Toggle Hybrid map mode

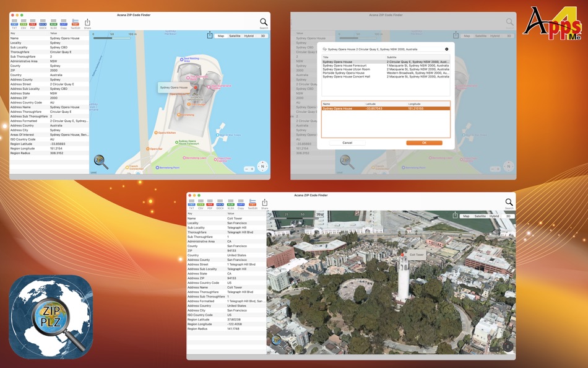tap(249, 35)
